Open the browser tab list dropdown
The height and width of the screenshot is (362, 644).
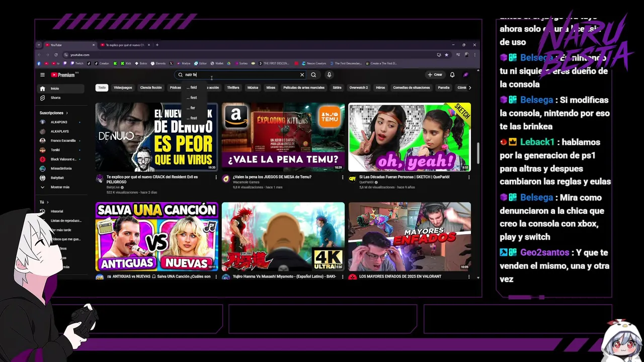pos(39,45)
